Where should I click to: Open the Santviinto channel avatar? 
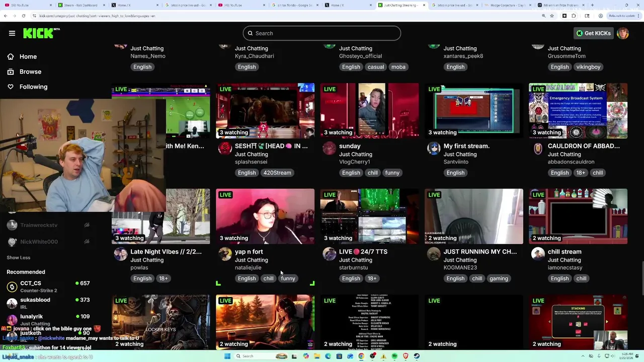point(434,148)
